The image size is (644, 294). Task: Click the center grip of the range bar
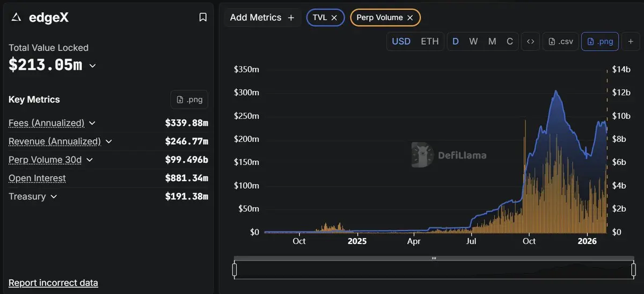tap(434, 258)
